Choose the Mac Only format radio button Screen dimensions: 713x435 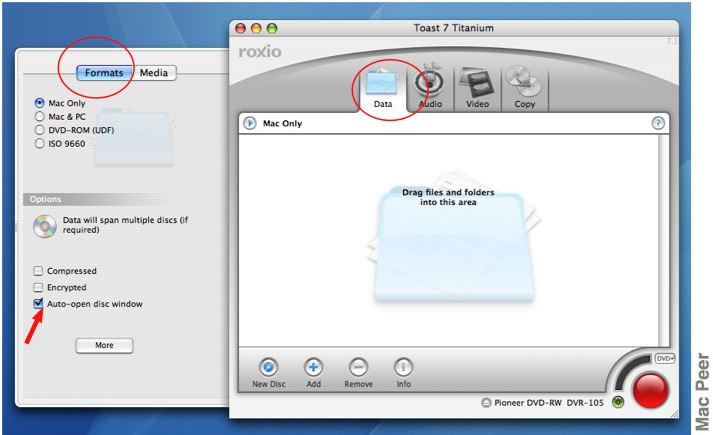tap(40, 103)
